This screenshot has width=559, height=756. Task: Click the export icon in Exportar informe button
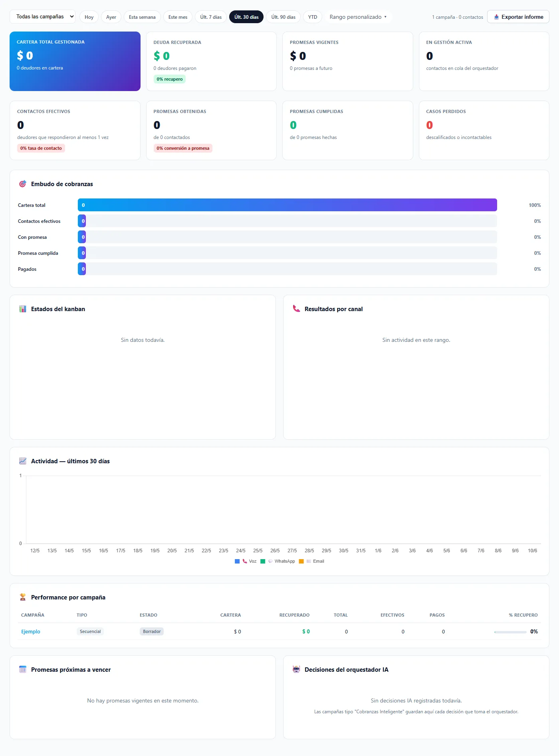pos(496,17)
